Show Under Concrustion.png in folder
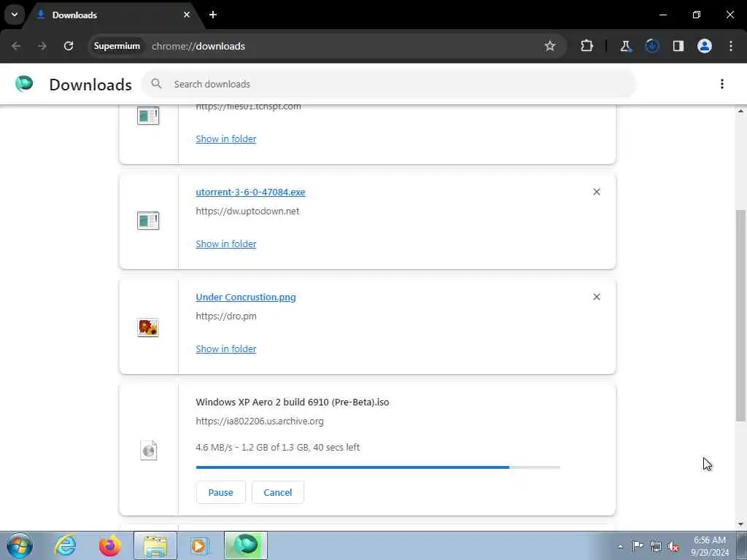 (226, 349)
